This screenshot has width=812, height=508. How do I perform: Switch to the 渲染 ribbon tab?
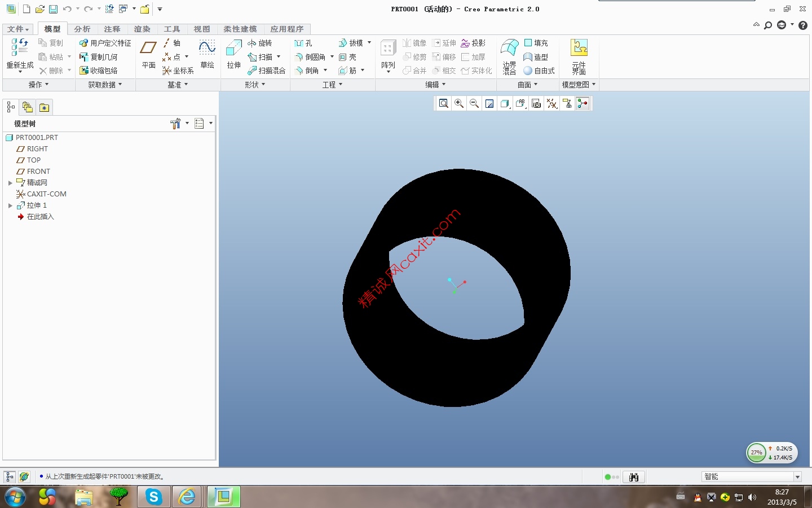click(142, 29)
